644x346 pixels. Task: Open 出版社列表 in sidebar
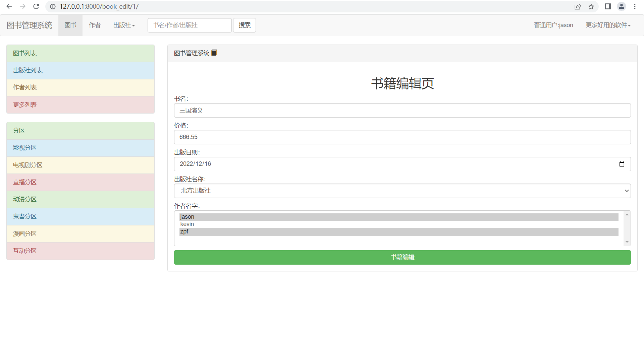click(x=80, y=70)
